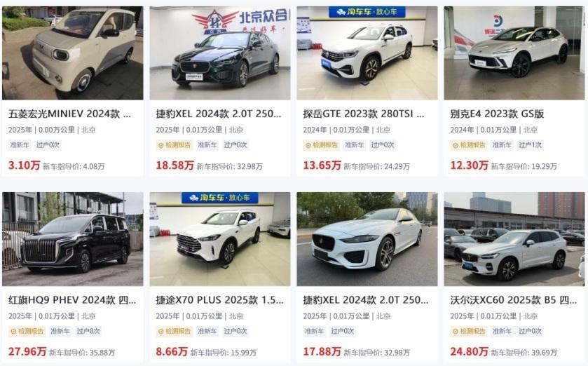Open 捷途X70 PLUS 2025款 title
This screenshot has height=366, width=588.
pyautogui.click(x=220, y=300)
